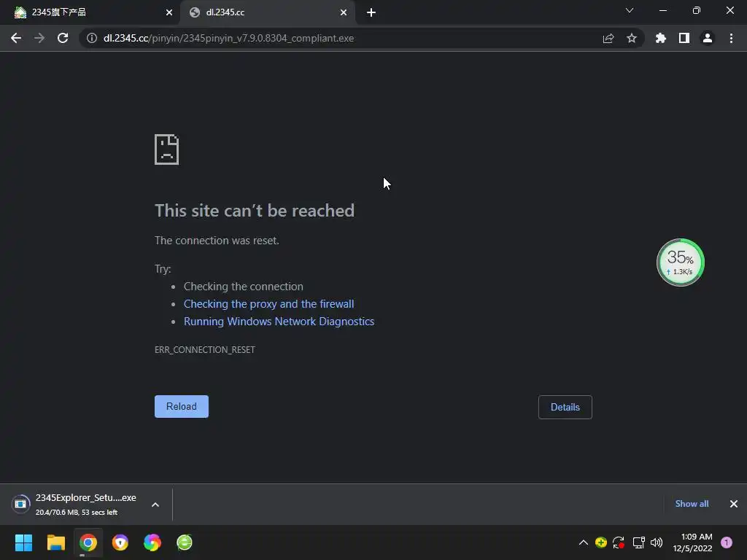The image size is (747, 560).
Task: Click the Details button
Action: 565,407
